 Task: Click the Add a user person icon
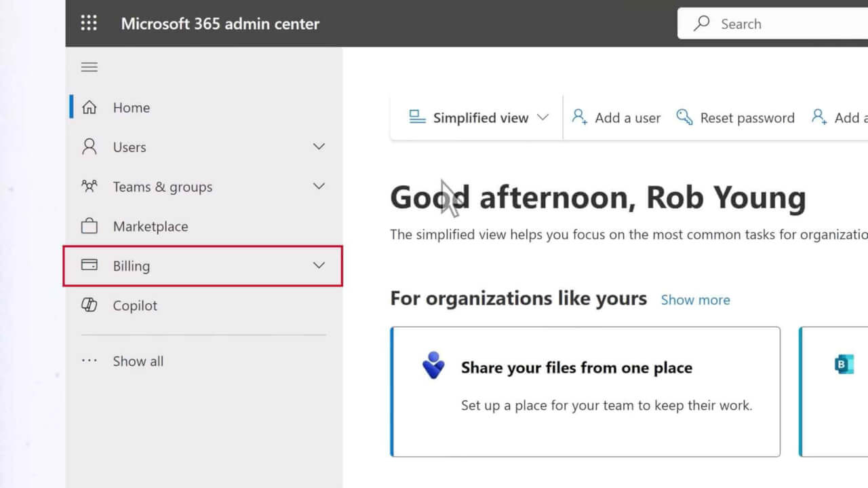coord(580,117)
